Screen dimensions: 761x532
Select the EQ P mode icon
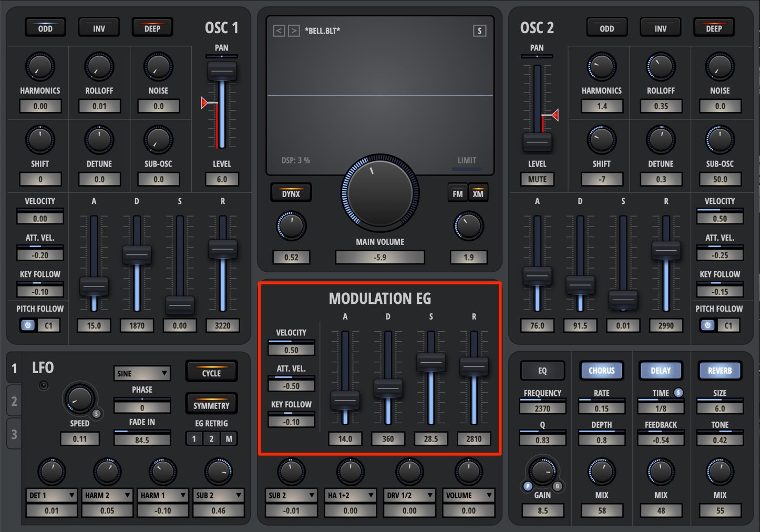(x=528, y=486)
